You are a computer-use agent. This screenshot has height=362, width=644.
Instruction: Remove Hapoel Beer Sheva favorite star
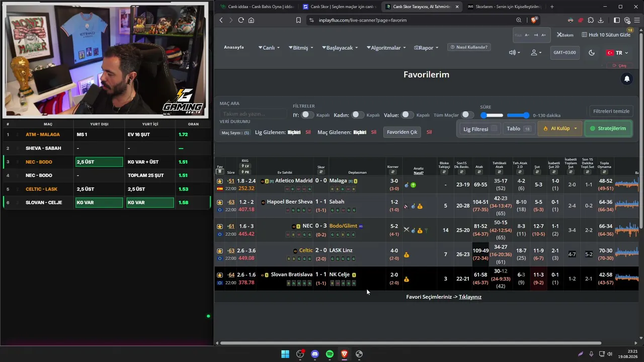[x=220, y=202]
